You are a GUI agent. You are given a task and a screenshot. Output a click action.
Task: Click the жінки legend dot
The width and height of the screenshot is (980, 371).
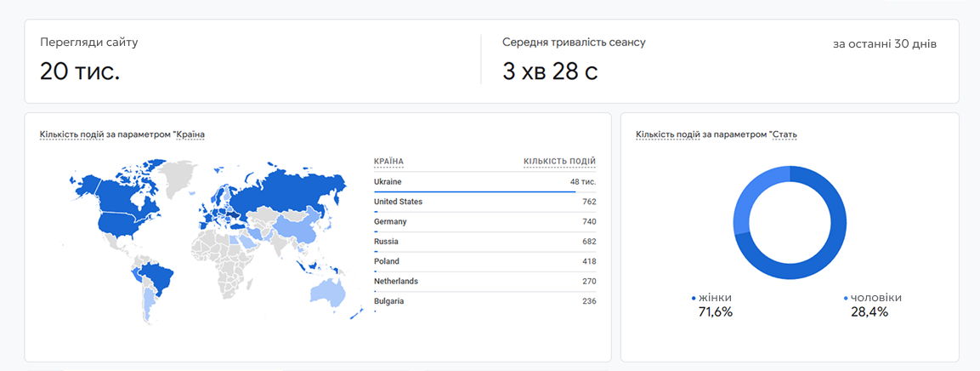[694, 299]
